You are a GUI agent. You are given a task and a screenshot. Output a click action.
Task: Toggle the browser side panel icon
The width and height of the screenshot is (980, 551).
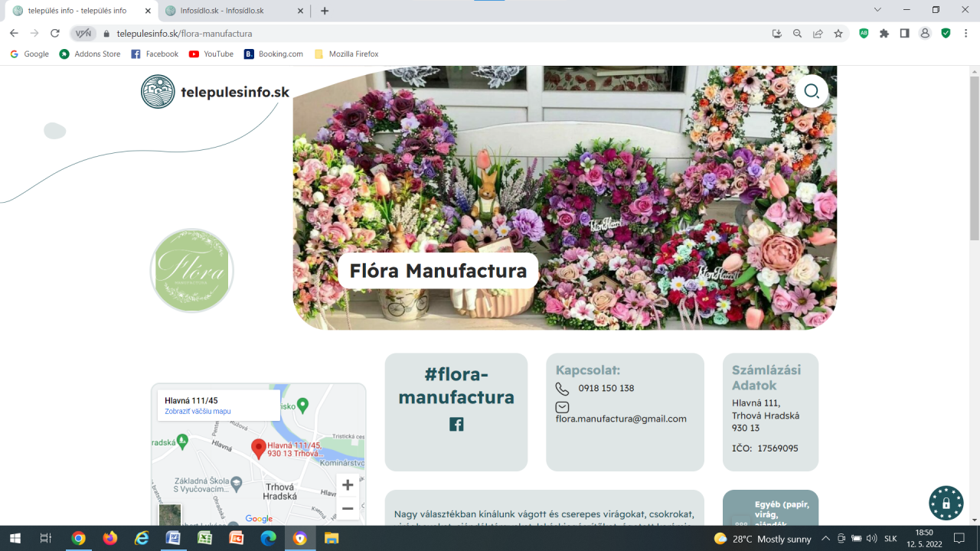click(x=904, y=33)
